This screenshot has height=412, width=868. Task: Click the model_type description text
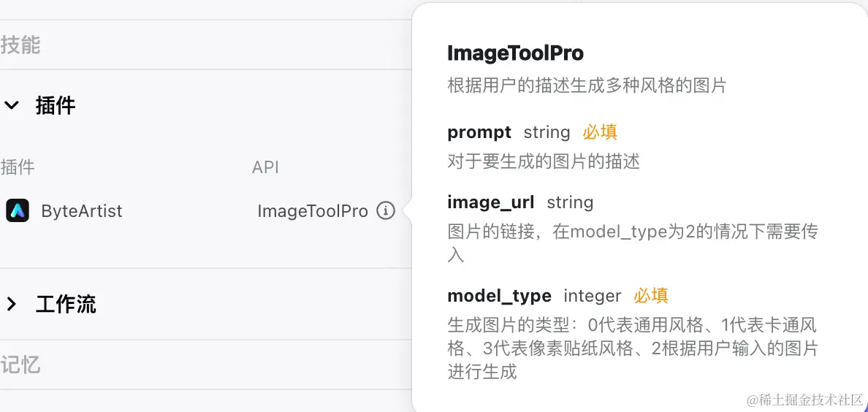(x=633, y=348)
